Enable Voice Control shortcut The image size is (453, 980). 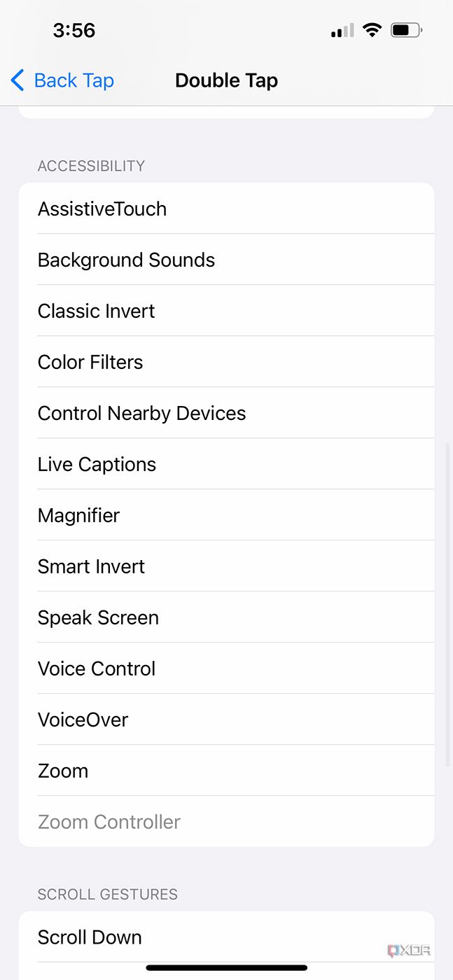click(96, 668)
